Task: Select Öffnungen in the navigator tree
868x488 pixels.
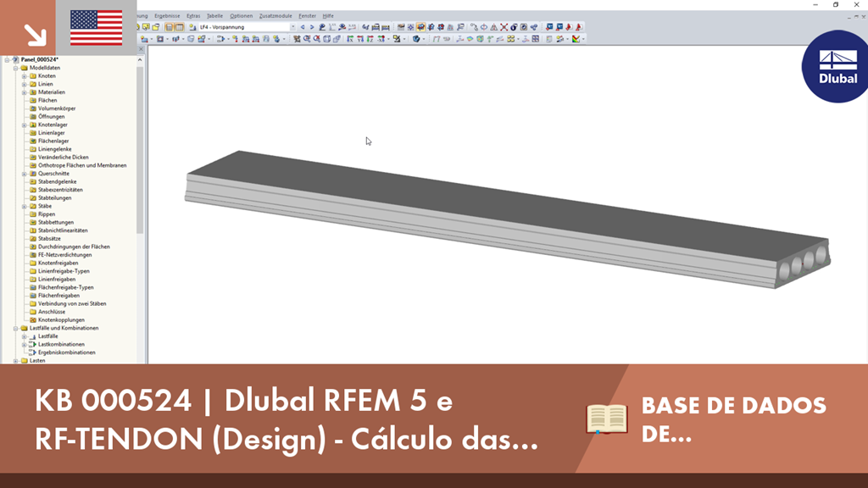Action: coord(52,117)
